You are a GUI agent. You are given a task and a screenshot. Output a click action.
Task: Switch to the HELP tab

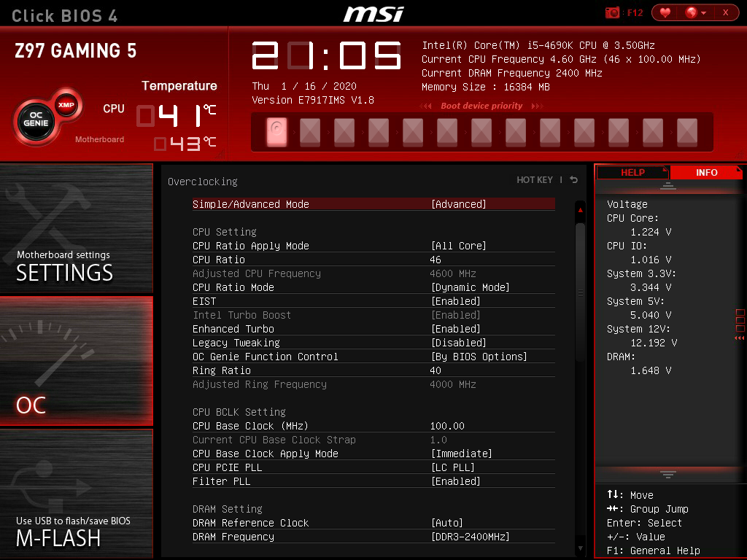point(632,172)
